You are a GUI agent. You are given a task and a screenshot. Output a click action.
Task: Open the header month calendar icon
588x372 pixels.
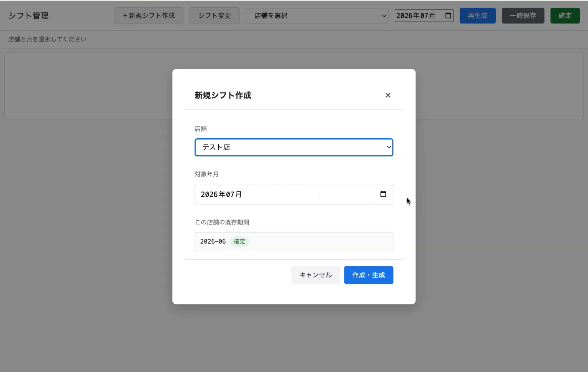coord(448,16)
